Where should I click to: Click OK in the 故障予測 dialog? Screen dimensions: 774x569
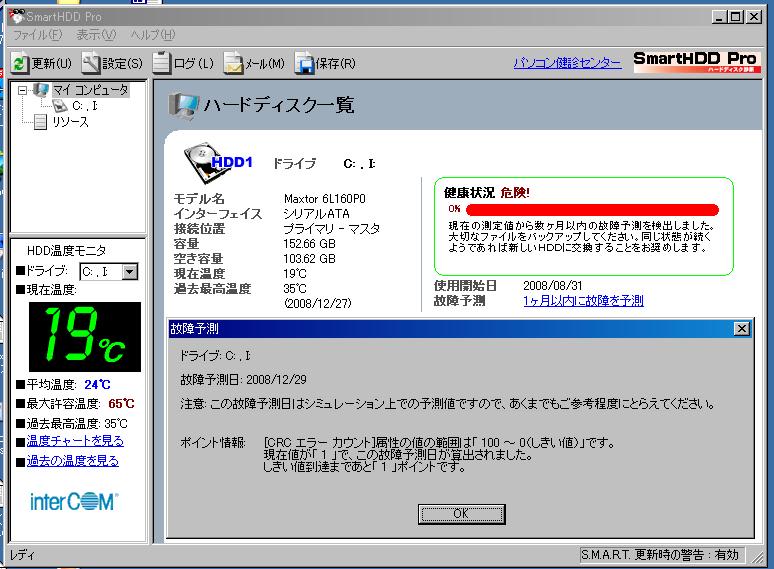pyautogui.click(x=461, y=514)
